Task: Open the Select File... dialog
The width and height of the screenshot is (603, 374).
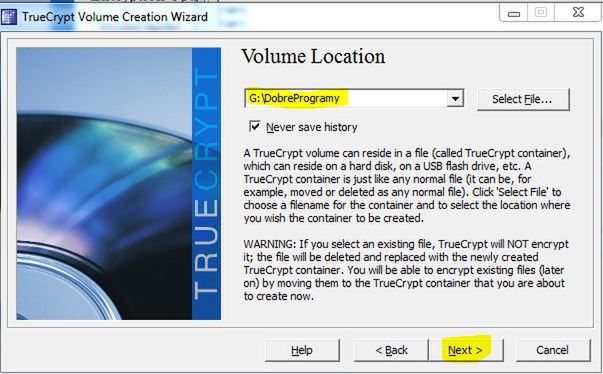Action: click(523, 99)
